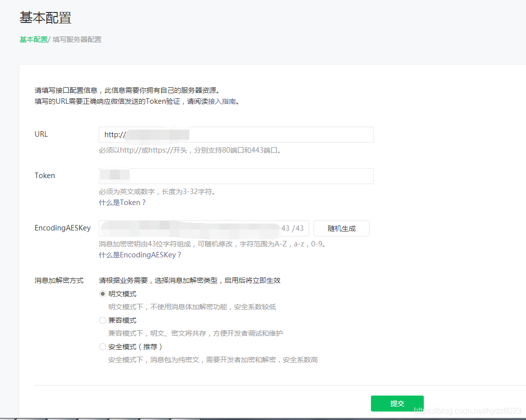Open the 什么是Token？ help link
Viewport: 526px width, 420px height.
point(122,203)
